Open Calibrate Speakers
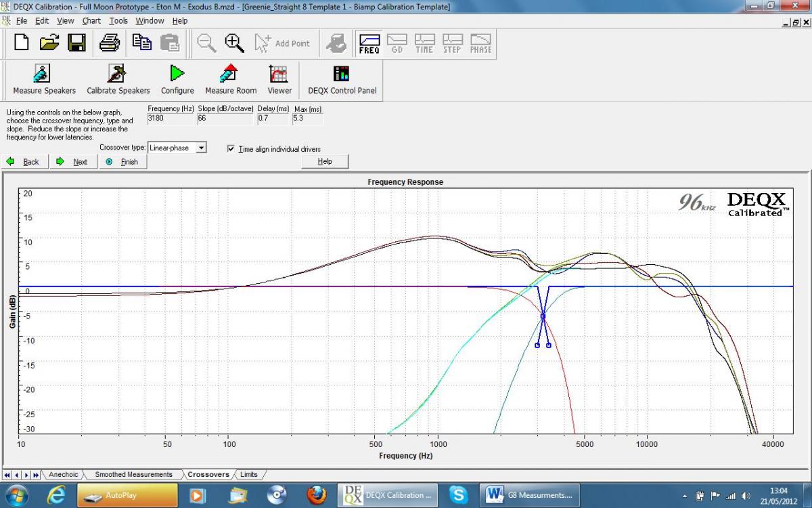Screen dimensions: 812x508 (118, 80)
